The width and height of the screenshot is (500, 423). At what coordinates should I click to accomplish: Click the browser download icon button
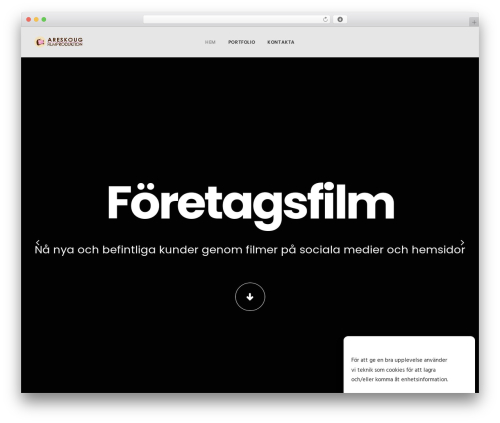click(340, 19)
